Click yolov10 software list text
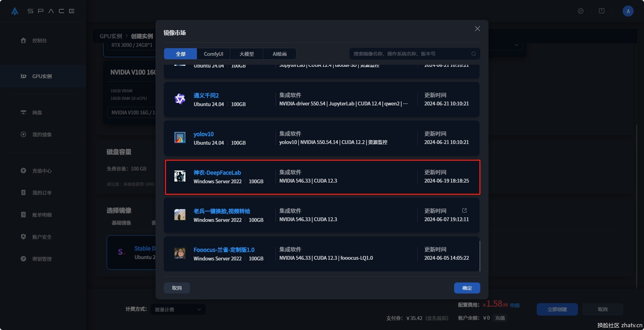Viewport: 644px width, 330px height. click(x=333, y=142)
